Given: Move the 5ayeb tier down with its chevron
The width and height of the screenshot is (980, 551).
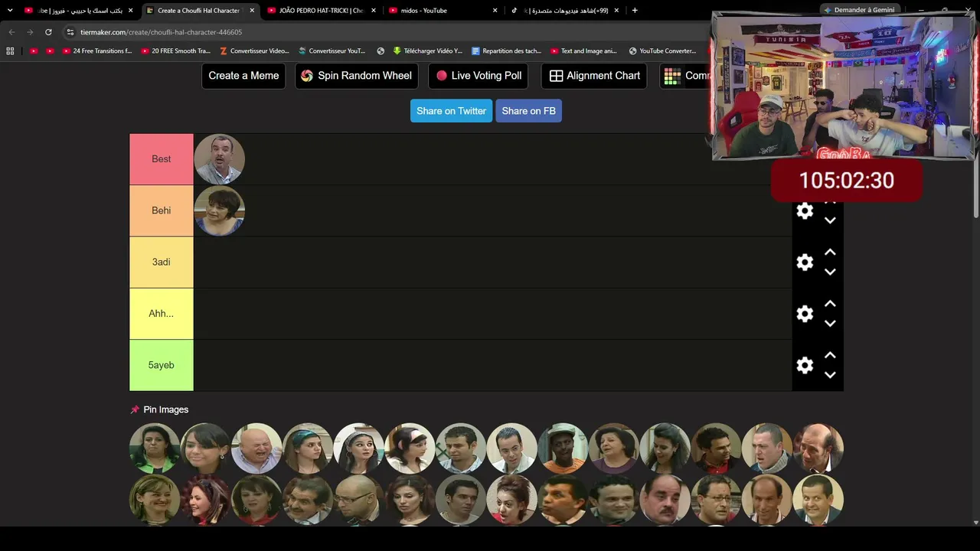Looking at the screenshot, I should (x=830, y=374).
